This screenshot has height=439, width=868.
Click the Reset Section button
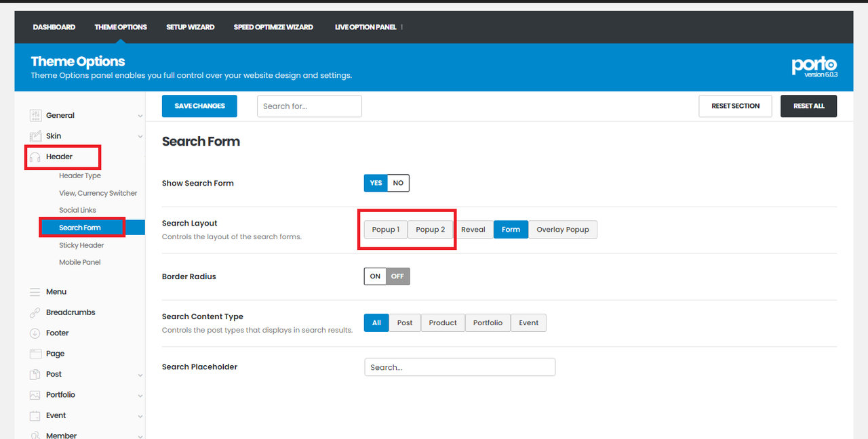click(736, 106)
